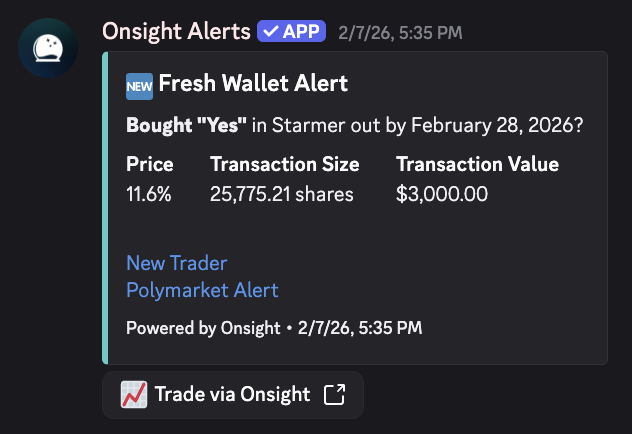Image resolution: width=632 pixels, height=434 pixels.
Task: Click the Transaction Size field label
Action: pyautogui.click(x=284, y=164)
